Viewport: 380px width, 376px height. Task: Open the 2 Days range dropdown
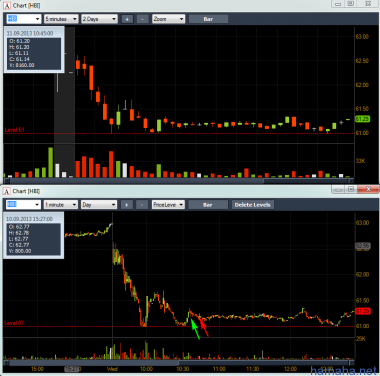(x=100, y=19)
